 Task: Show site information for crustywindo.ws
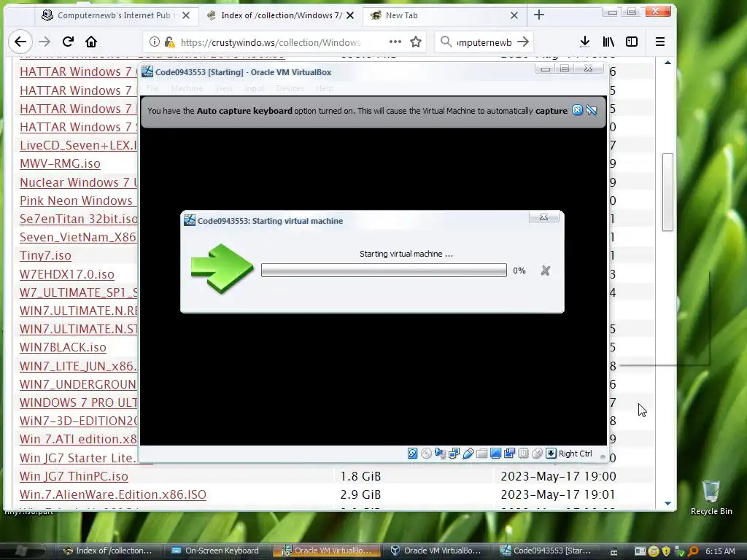155,42
